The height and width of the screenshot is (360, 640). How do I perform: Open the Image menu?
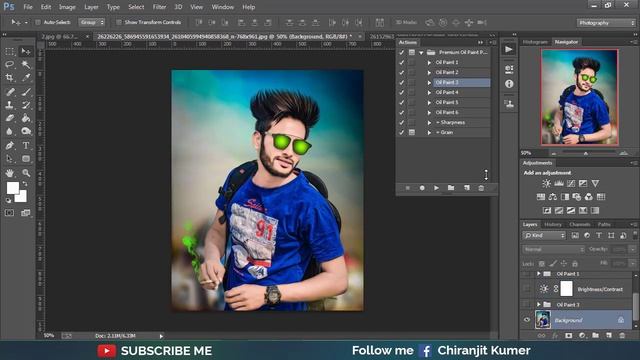point(67,7)
